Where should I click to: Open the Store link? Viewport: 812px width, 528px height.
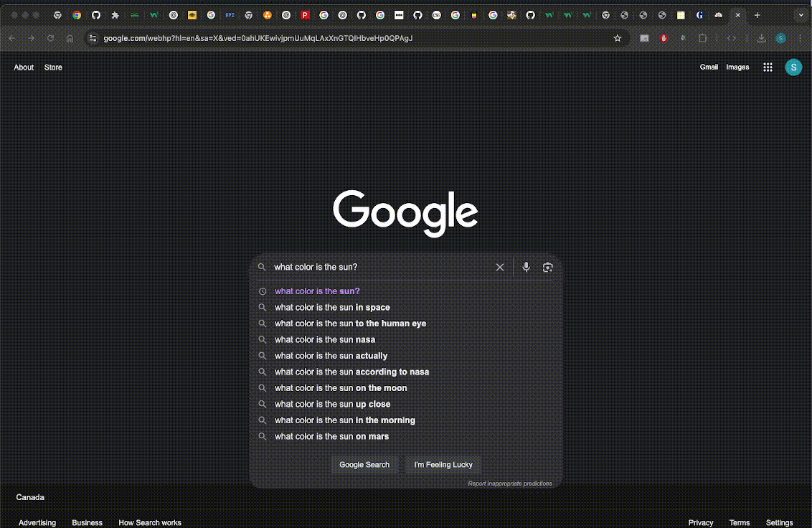(53, 67)
